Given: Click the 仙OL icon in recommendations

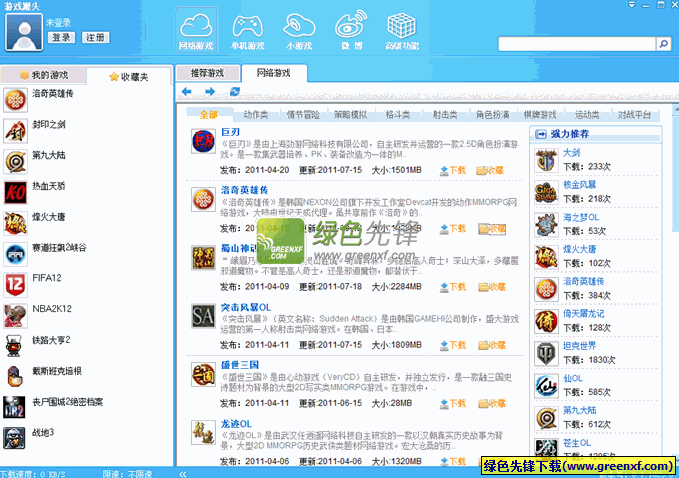Looking at the screenshot, I should [x=546, y=385].
